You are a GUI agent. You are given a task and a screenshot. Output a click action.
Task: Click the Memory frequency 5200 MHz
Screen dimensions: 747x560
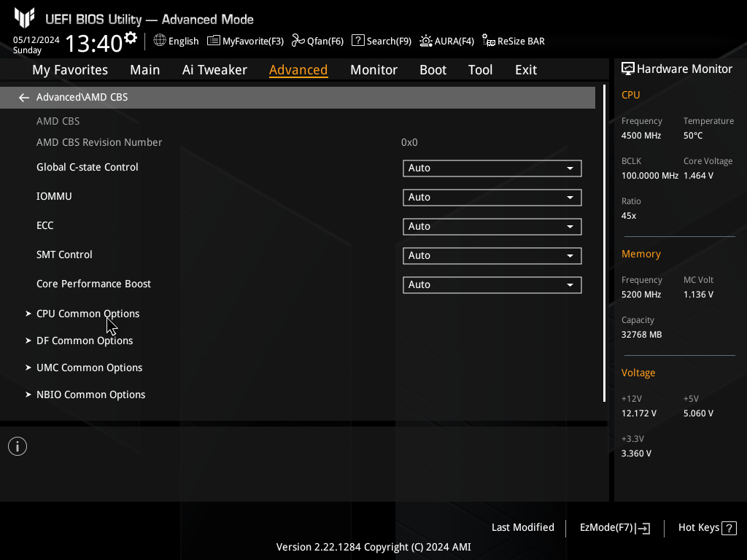pyautogui.click(x=640, y=295)
